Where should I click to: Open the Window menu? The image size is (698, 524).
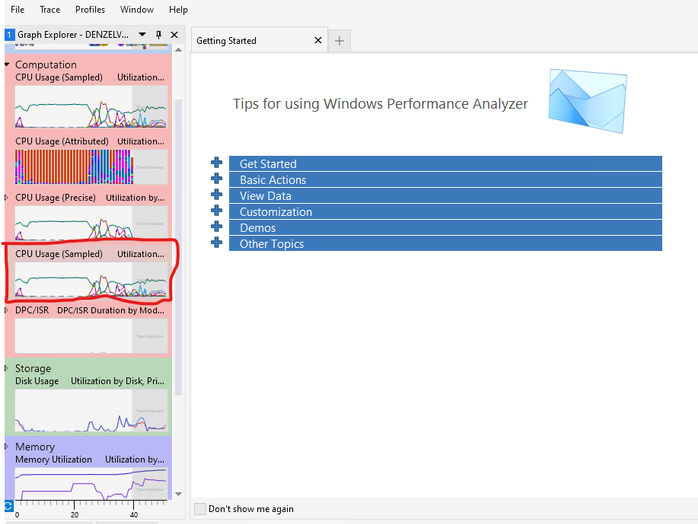(137, 9)
